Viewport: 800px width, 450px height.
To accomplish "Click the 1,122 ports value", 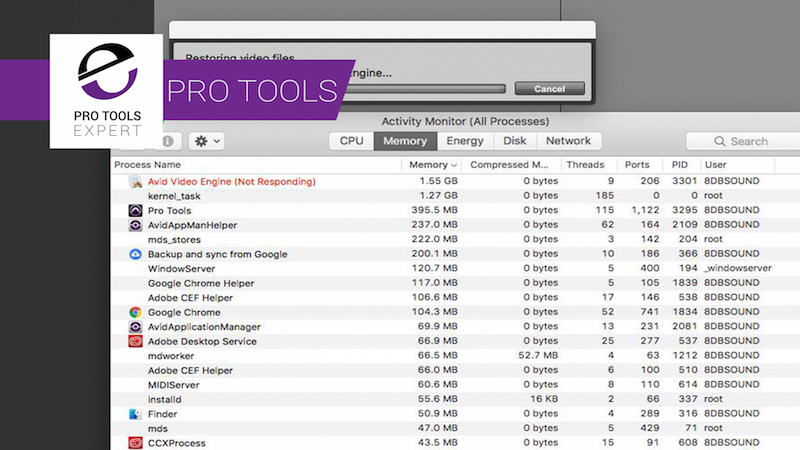I will (645, 210).
